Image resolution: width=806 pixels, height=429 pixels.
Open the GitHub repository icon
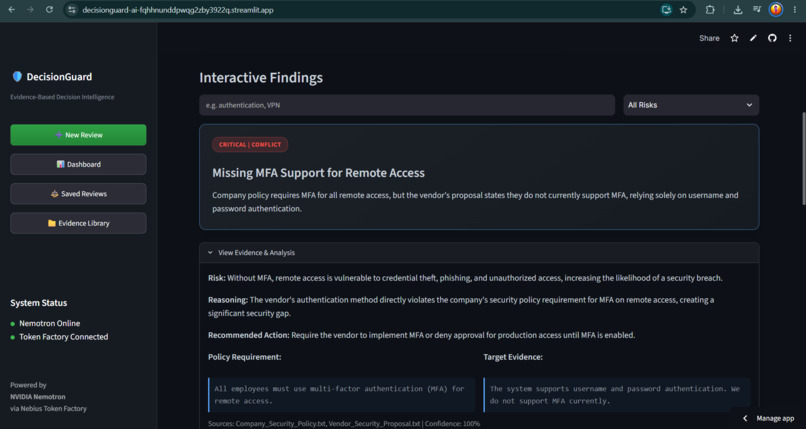772,38
